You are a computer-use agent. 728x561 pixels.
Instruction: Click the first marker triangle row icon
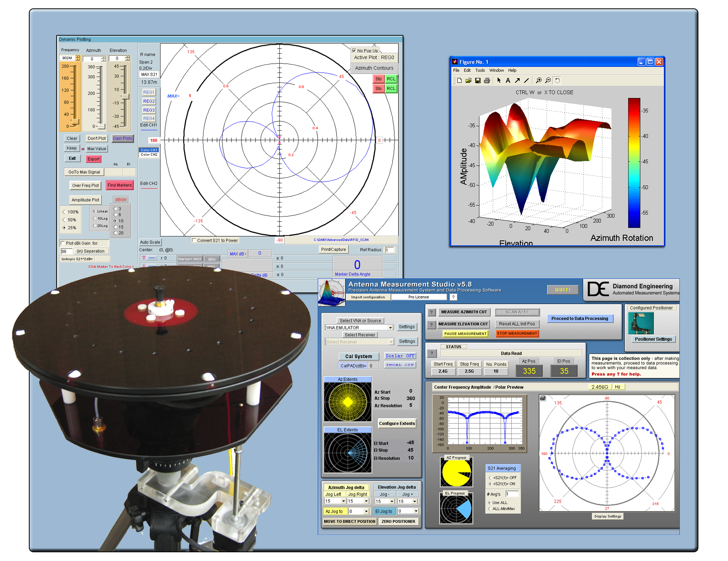[x=144, y=258]
